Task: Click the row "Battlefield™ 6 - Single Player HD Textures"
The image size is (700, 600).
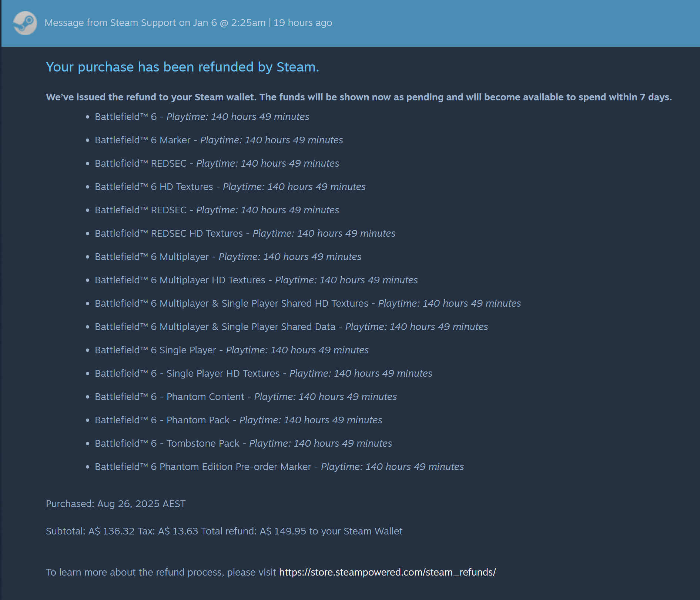Action: tap(264, 373)
